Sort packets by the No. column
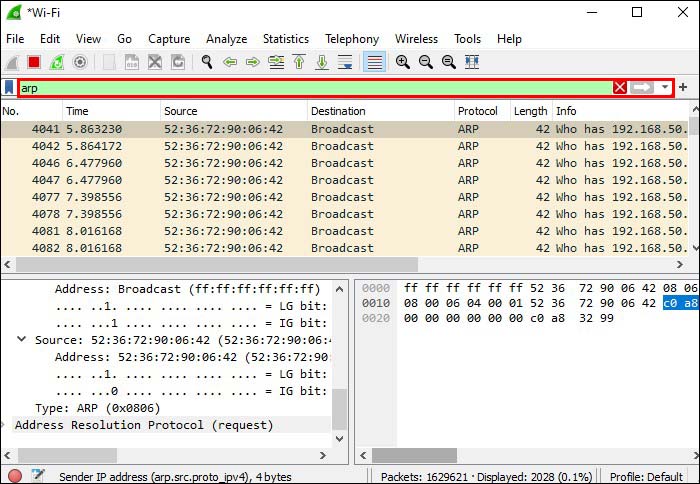The image size is (700, 484). tap(31, 111)
